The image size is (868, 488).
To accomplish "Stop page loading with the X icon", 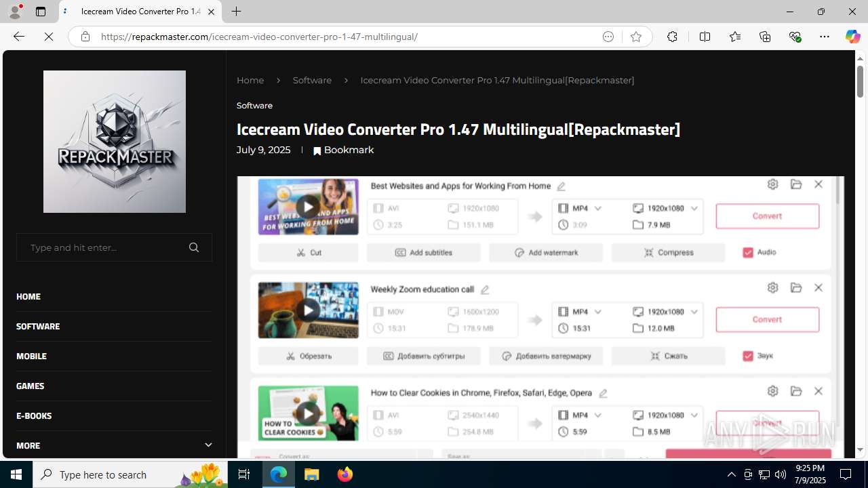I will click(49, 37).
